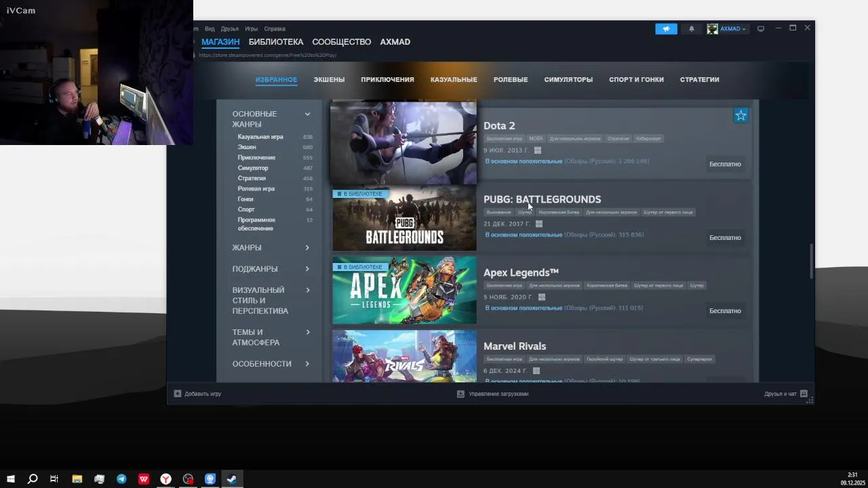The image size is (868, 488).
Task: Open Task View on the taskbar
Action: pyautogui.click(x=54, y=479)
